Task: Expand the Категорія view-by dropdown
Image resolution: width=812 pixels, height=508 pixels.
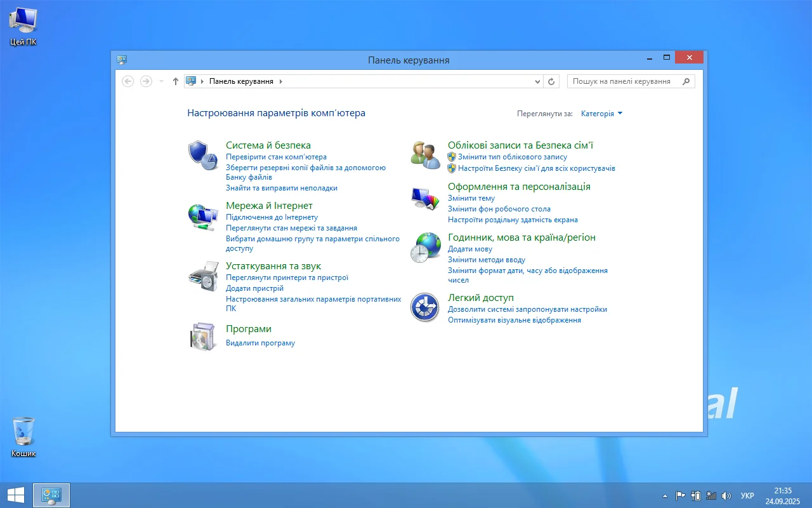Action: pos(602,114)
